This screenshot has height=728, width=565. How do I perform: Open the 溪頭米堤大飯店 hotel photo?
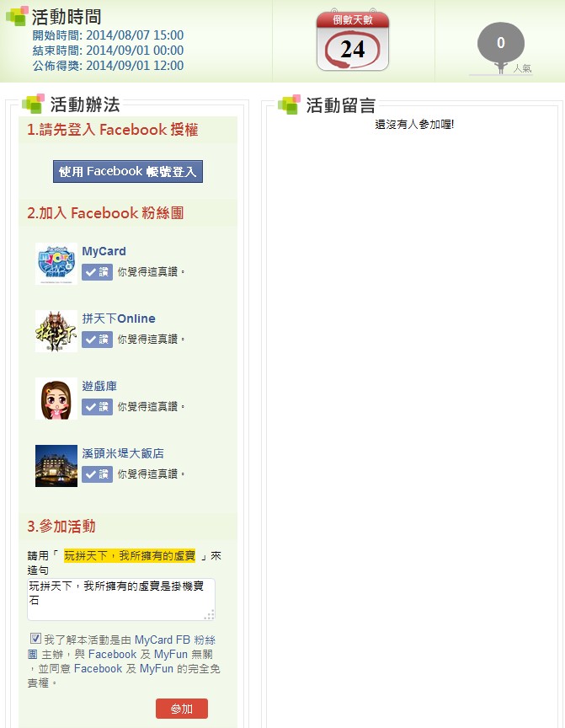tap(56, 466)
